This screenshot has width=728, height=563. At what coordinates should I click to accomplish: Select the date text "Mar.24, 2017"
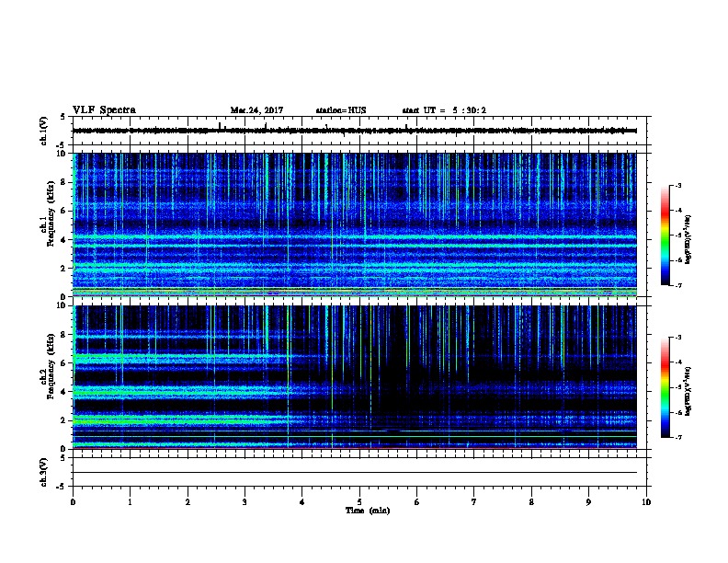coord(256,110)
